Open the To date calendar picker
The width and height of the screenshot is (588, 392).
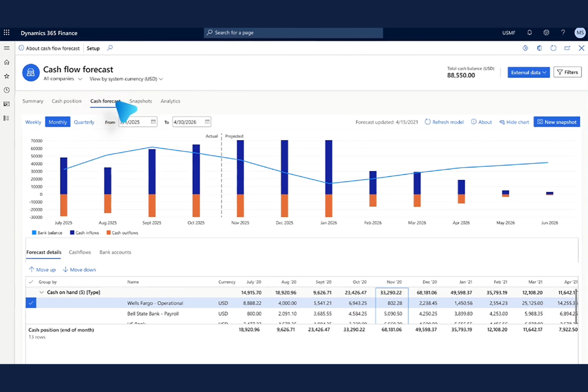click(x=207, y=122)
